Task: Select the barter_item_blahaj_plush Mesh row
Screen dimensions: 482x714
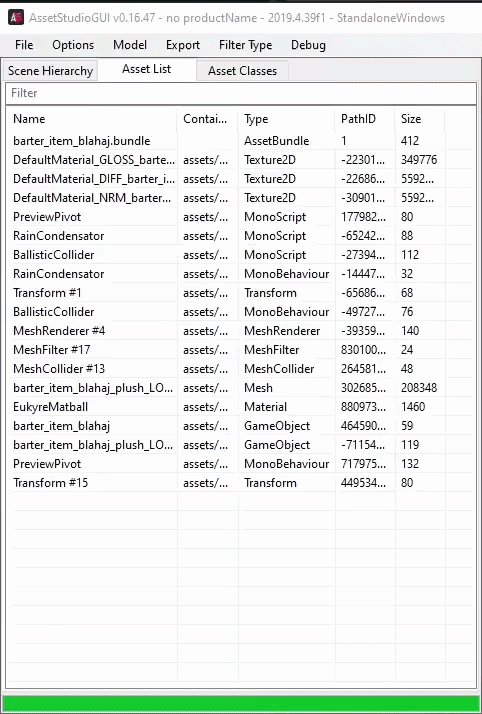Action: click(x=239, y=388)
